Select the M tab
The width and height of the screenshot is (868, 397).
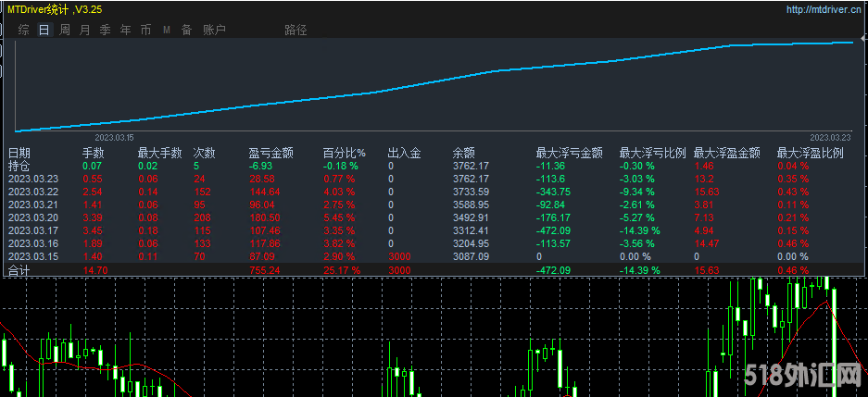pyautogui.click(x=167, y=30)
